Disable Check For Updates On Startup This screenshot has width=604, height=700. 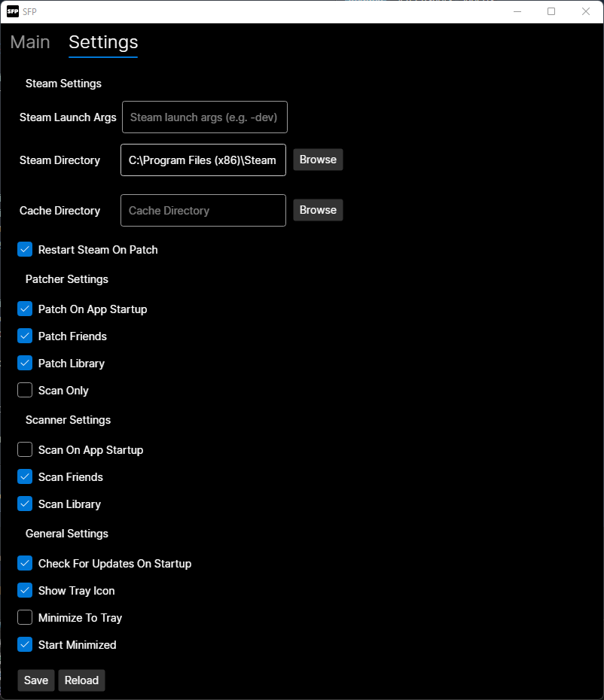(x=26, y=564)
